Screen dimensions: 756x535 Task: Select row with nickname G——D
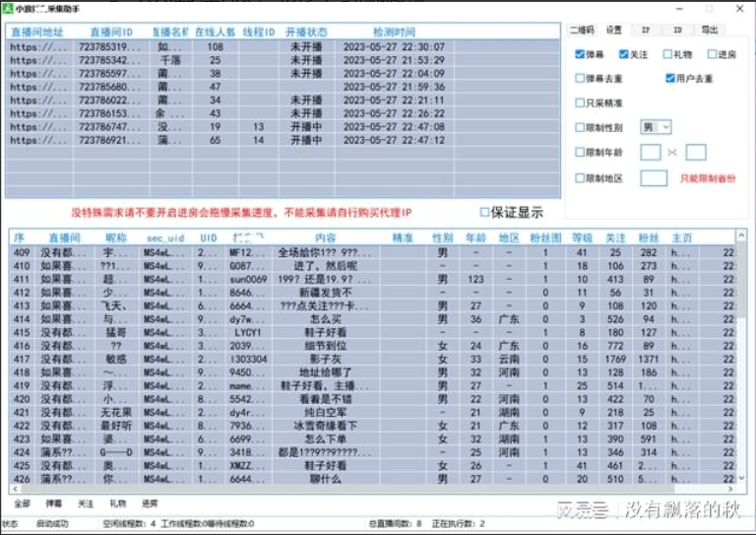pyautogui.click(x=373, y=452)
